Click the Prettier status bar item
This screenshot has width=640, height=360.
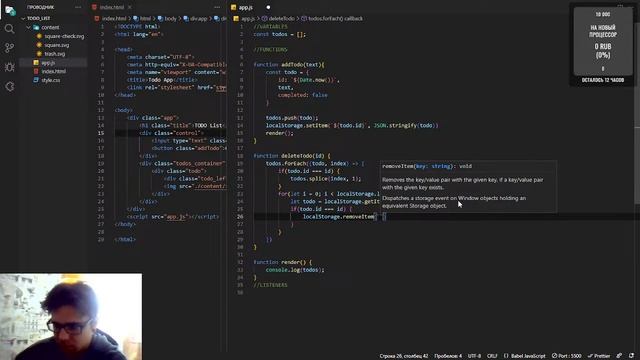click(599, 356)
